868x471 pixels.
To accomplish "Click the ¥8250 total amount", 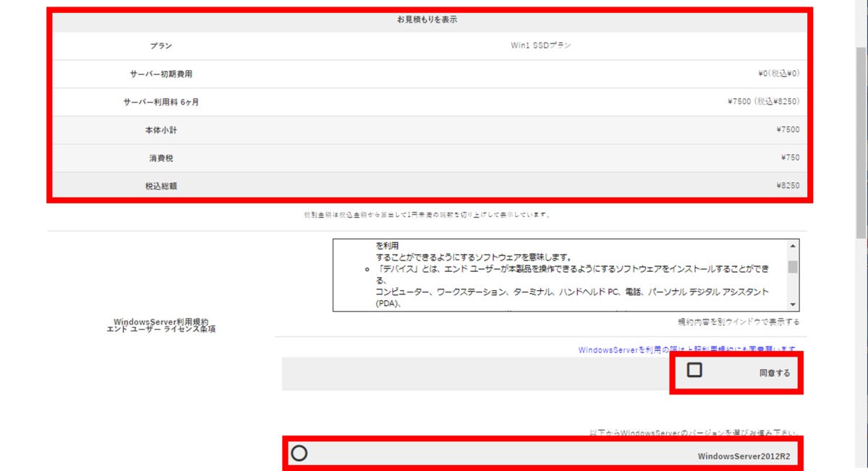I will point(788,186).
